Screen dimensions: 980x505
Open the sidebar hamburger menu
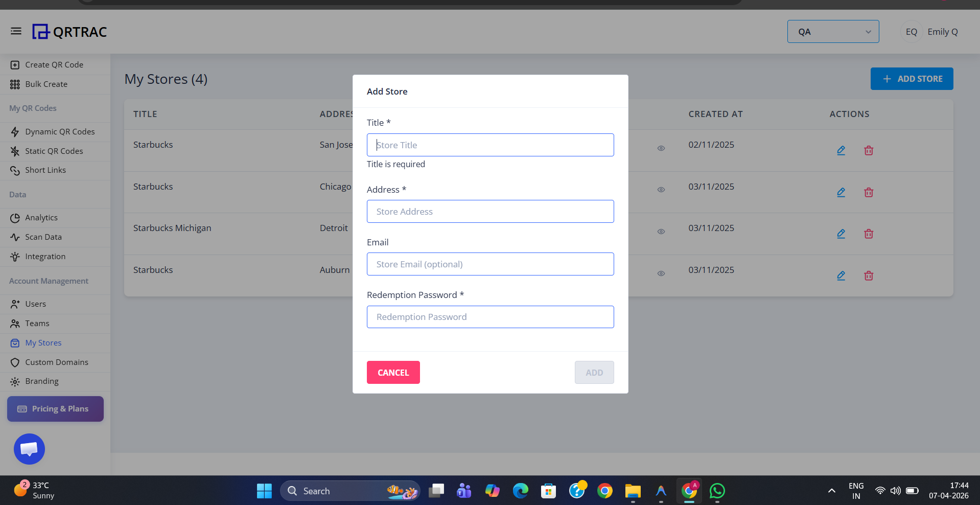(16, 31)
